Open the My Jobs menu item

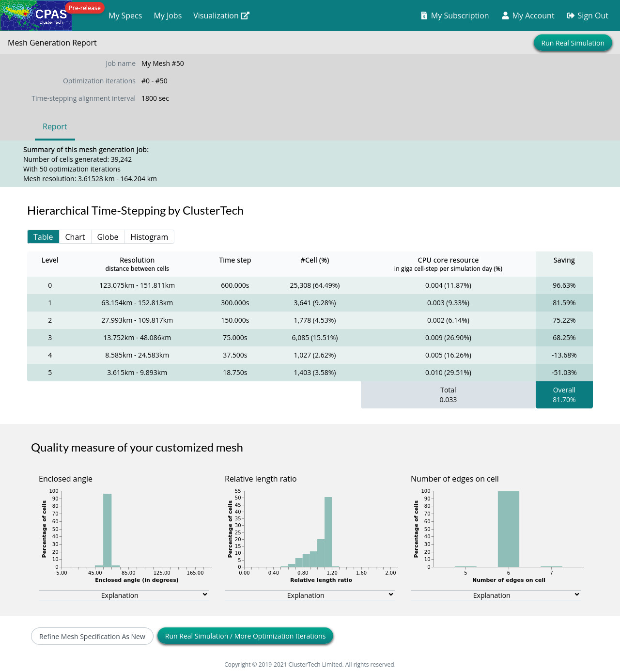[168, 16]
